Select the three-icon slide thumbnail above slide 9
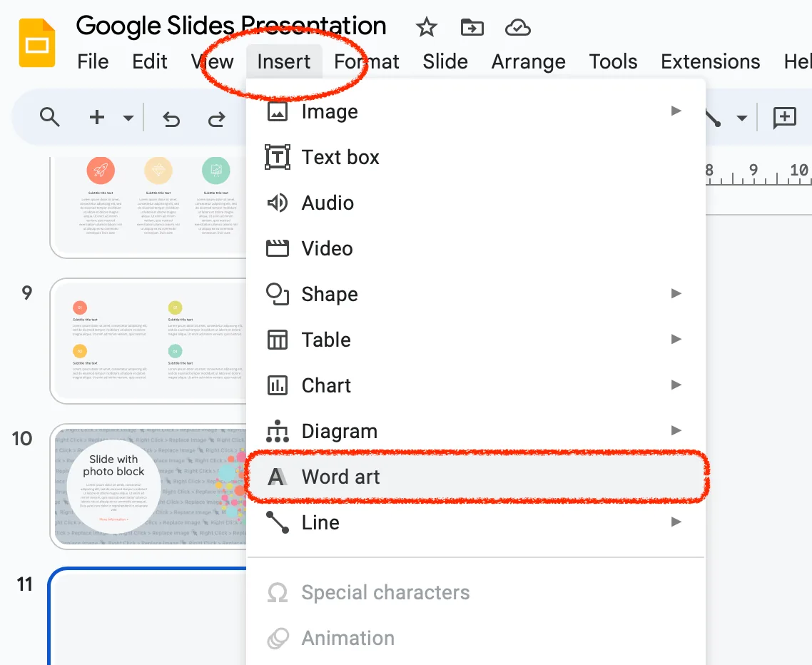The image size is (812, 665). [148, 207]
